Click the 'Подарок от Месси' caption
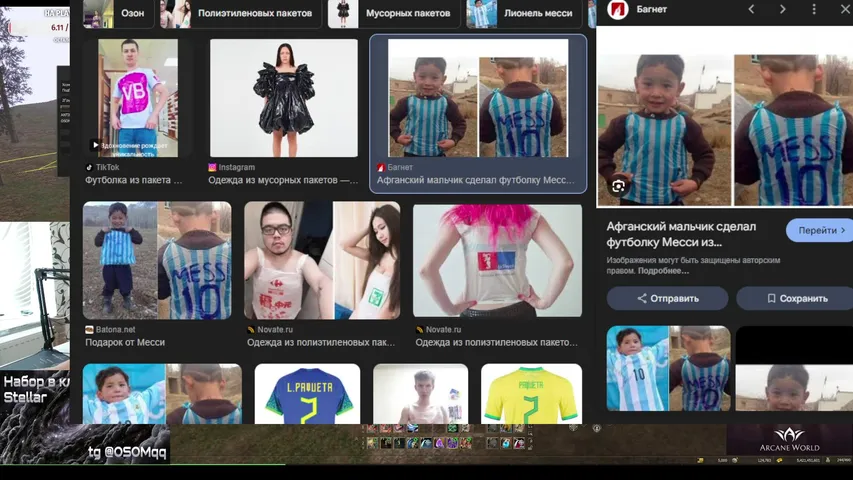 (125, 342)
